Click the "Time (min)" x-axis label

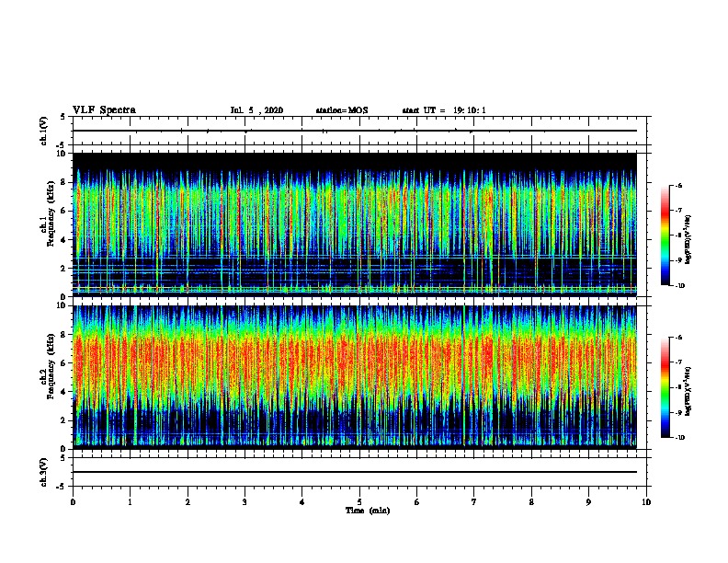coord(368,511)
